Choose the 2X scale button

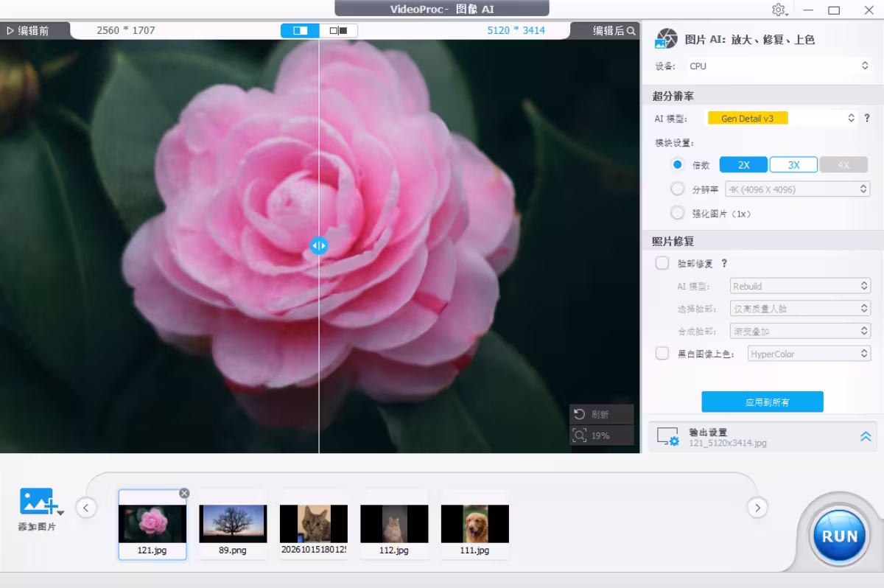coord(743,164)
